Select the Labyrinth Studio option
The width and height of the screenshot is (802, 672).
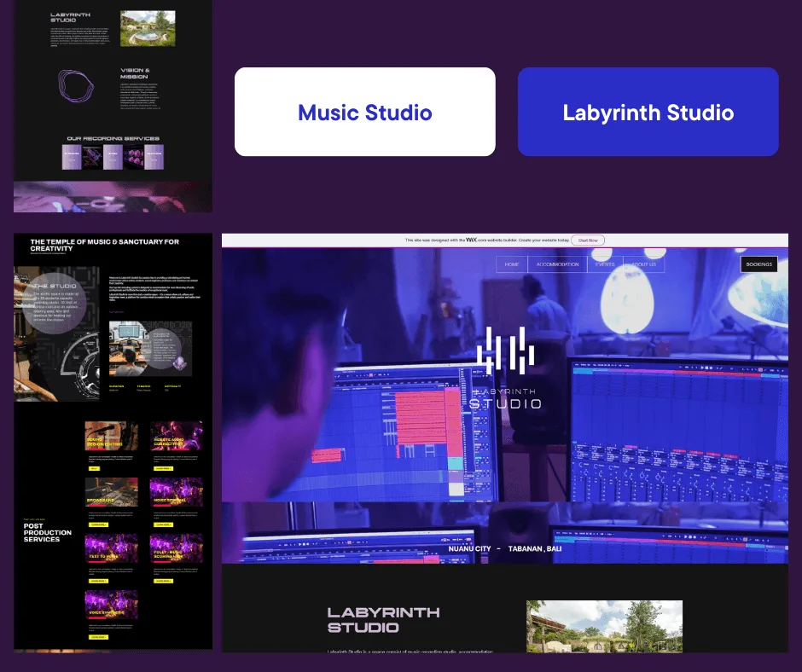(x=648, y=112)
